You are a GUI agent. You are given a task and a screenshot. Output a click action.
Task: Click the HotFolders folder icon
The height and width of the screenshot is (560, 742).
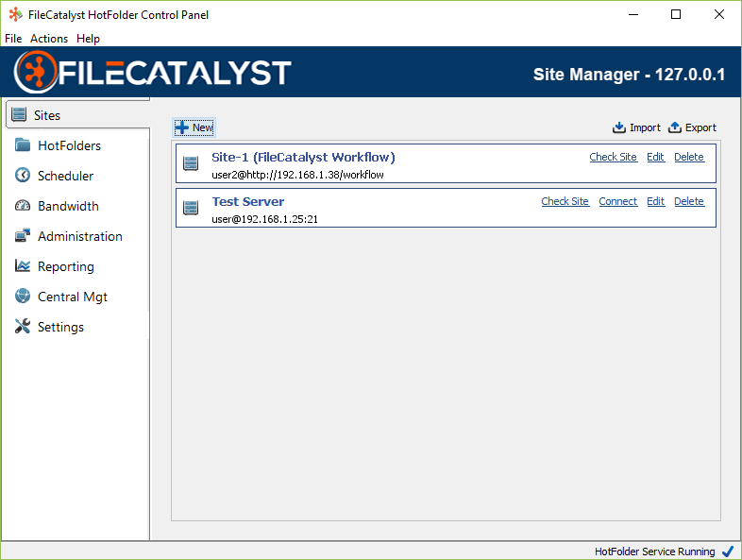click(23, 144)
